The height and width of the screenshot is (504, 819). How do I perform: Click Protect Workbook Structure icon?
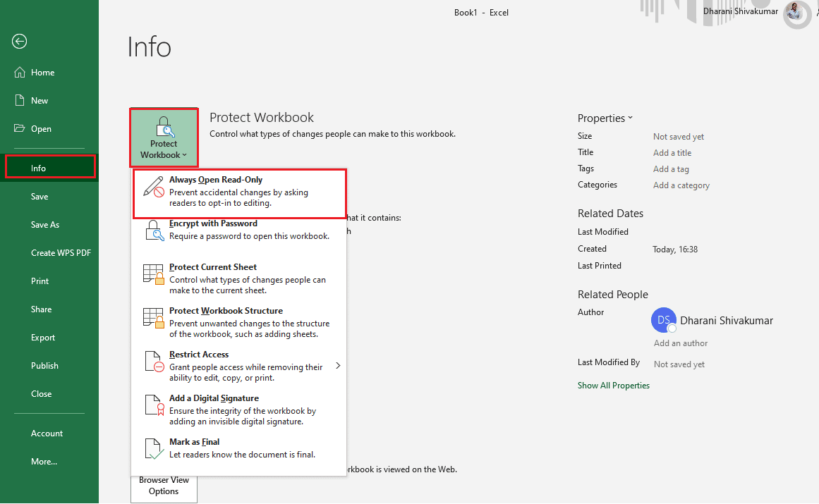coord(154,318)
